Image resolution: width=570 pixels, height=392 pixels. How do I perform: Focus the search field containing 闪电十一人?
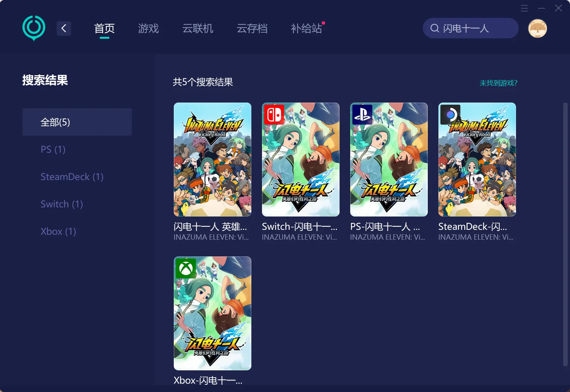coord(471,28)
